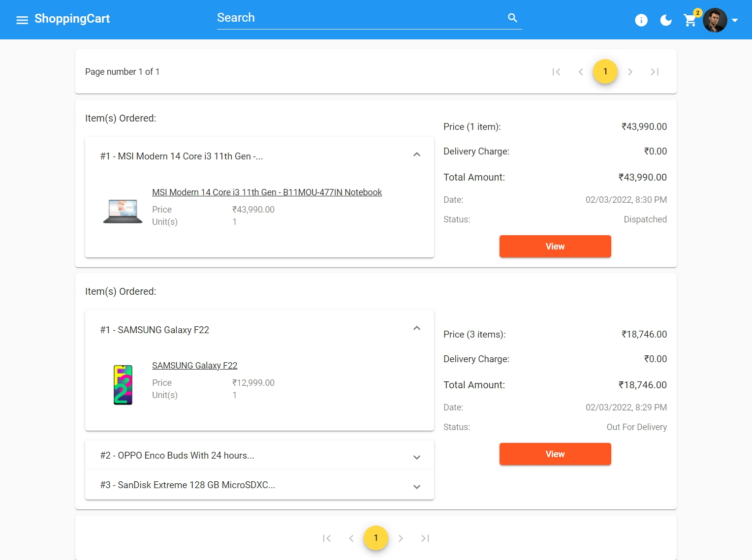Open the account dropdown arrow
The width and height of the screenshot is (752, 560).
pos(735,20)
